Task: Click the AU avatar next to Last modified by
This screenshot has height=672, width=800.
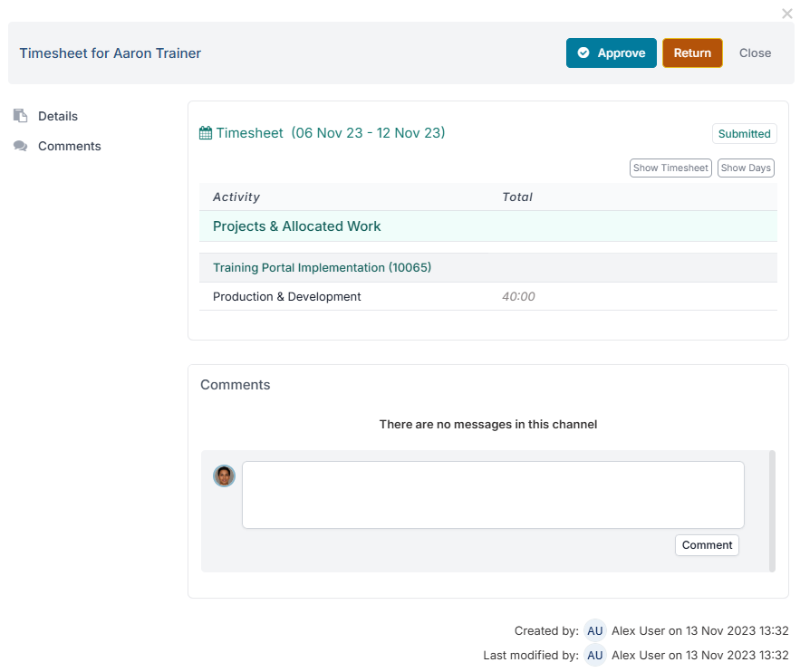Action: (594, 655)
